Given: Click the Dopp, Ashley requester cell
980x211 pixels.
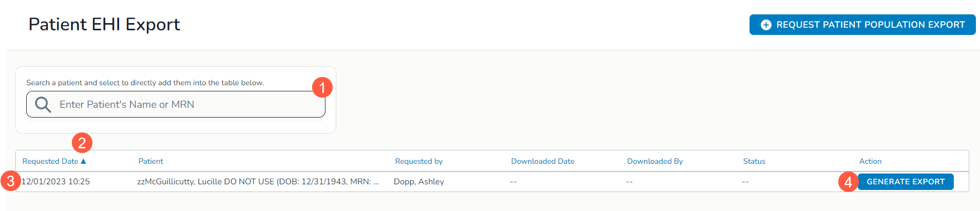Looking at the screenshot, I should coord(419,182).
